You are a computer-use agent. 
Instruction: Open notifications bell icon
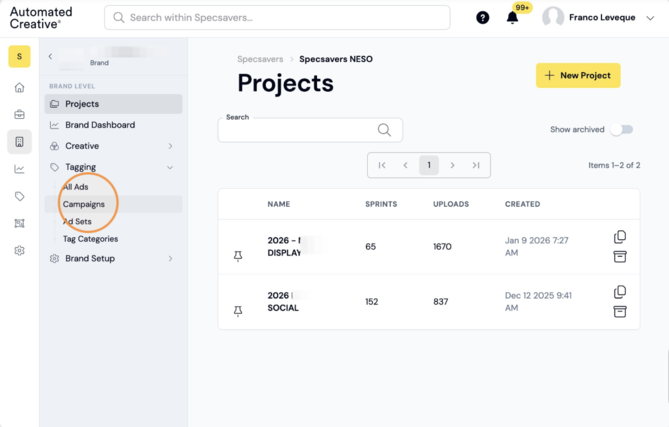(x=512, y=17)
